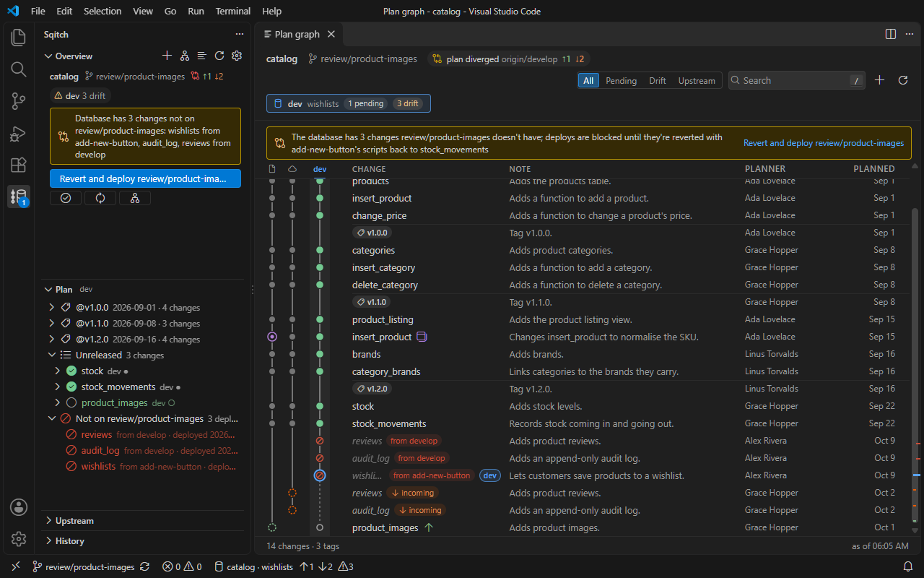Open the Explorer view in the activity bar
The image size is (924, 578).
(x=19, y=37)
